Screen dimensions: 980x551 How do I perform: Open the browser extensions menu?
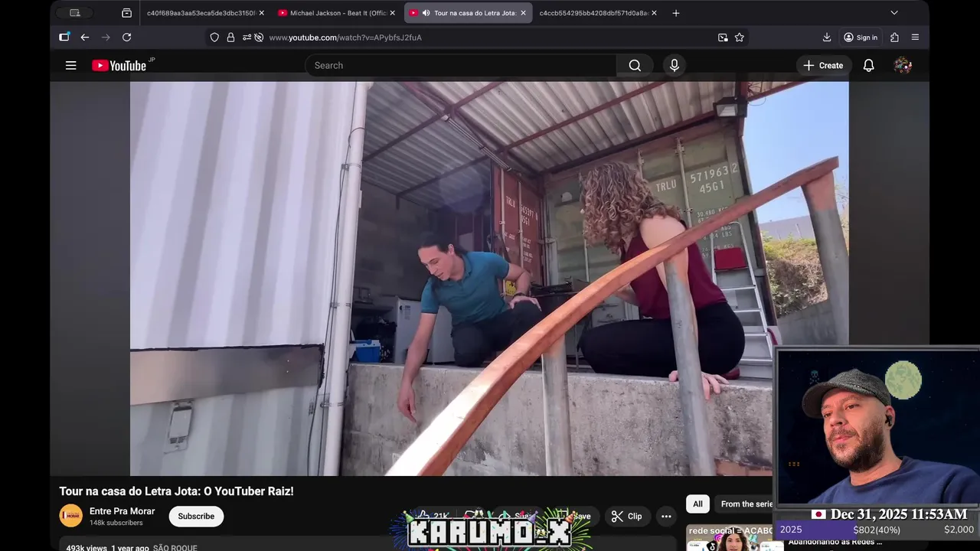[894, 37]
